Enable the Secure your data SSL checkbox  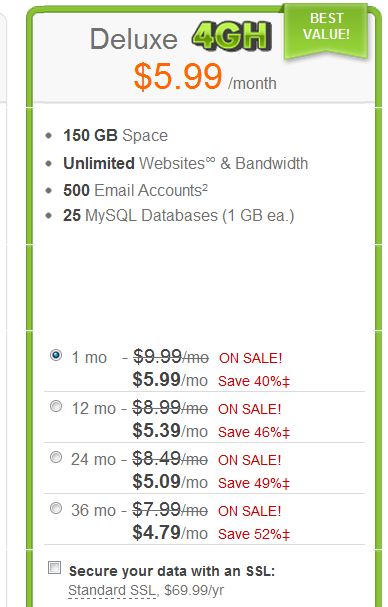point(55,568)
